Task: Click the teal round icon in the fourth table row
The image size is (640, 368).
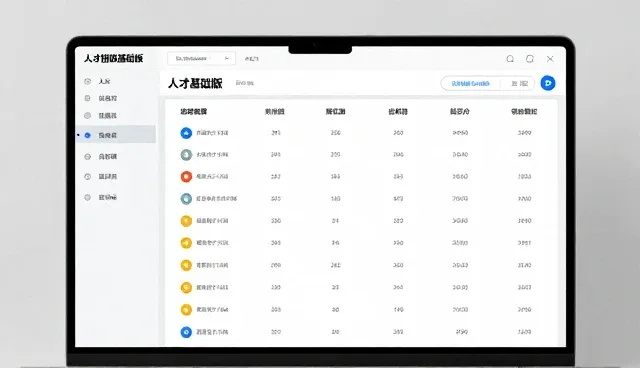Action: [x=186, y=199]
